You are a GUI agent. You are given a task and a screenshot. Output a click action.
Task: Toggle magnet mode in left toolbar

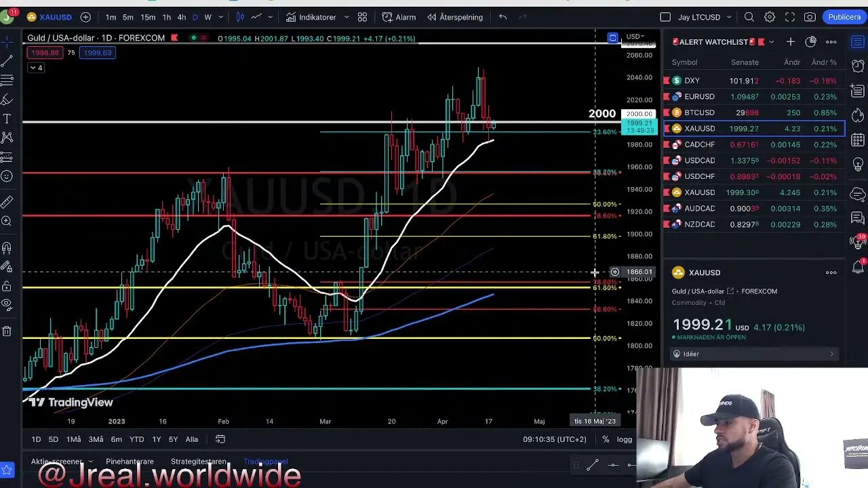tap(7, 248)
